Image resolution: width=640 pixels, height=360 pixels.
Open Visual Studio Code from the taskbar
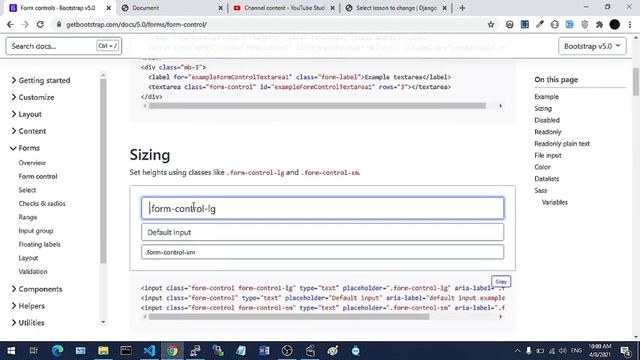[x=149, y=351]
